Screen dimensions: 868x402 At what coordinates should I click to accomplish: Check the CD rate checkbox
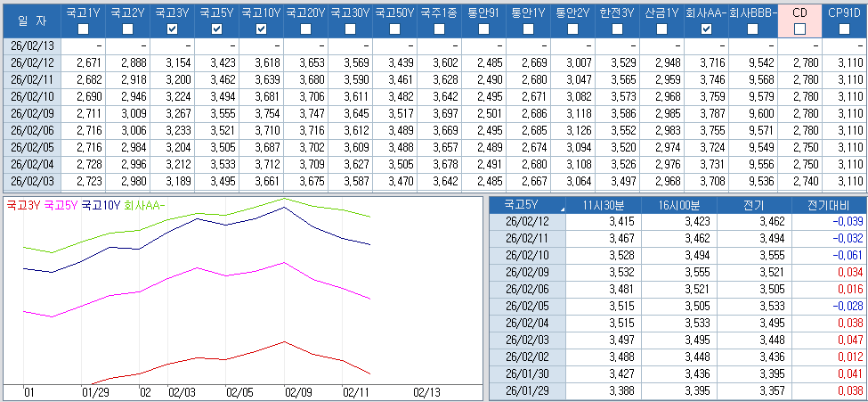[x=799, y=29]
